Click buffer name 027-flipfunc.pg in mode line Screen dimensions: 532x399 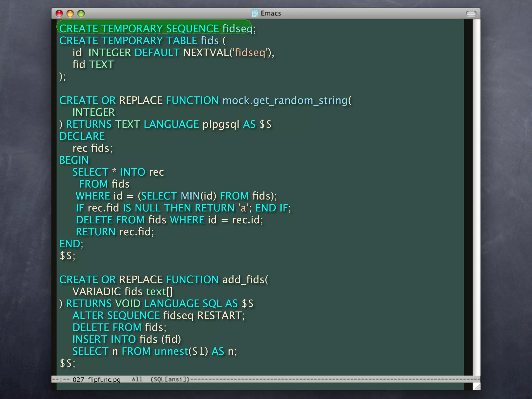[97, 380]
